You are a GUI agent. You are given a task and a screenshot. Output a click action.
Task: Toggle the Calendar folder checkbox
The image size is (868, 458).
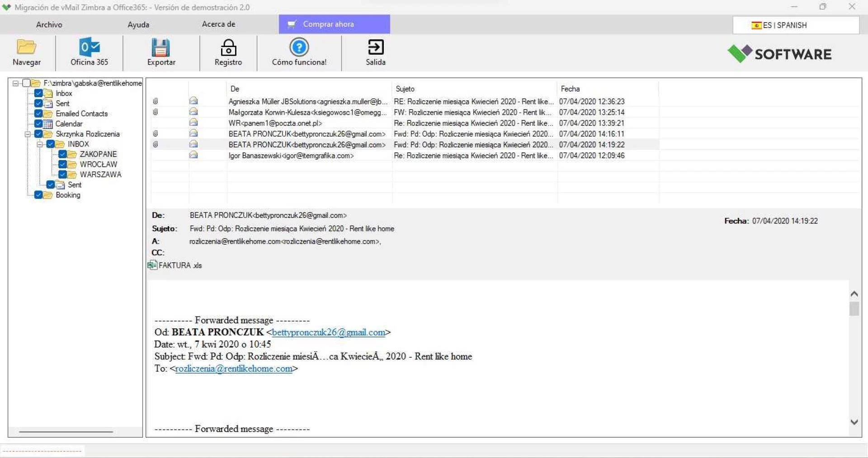coord(38,123)
